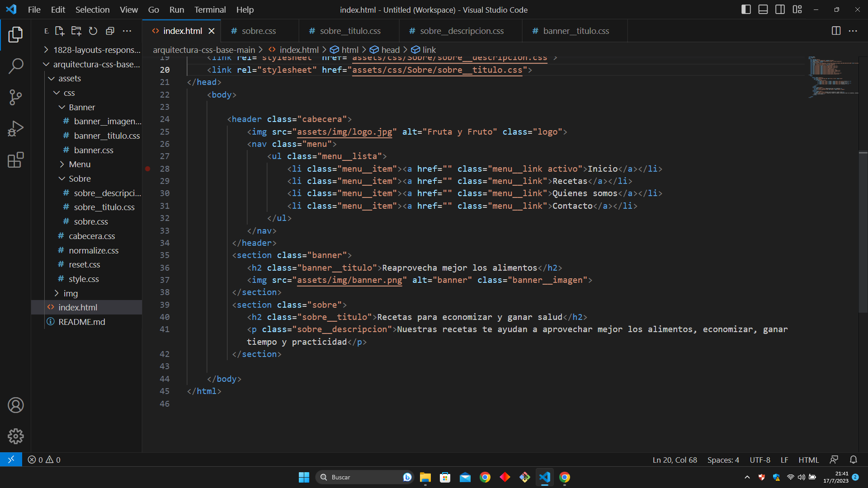Change HTML language mode

tap(808, 460)
